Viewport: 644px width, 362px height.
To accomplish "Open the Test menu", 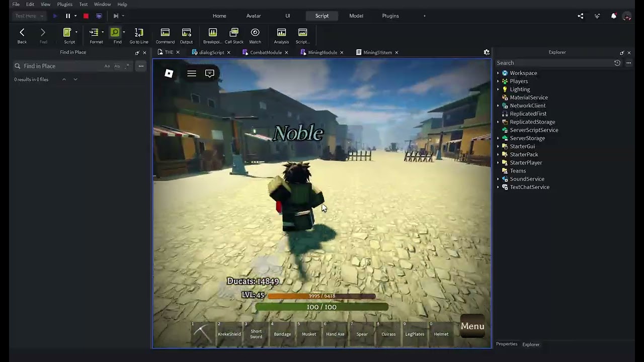I will tap(84, 4).
